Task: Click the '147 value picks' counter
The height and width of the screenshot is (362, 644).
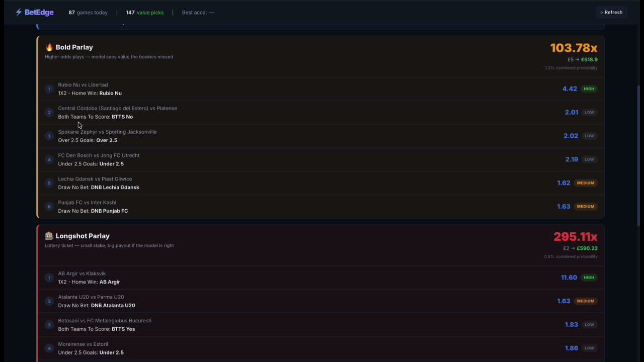Action: pyautogui.click(x=145, y=13)
